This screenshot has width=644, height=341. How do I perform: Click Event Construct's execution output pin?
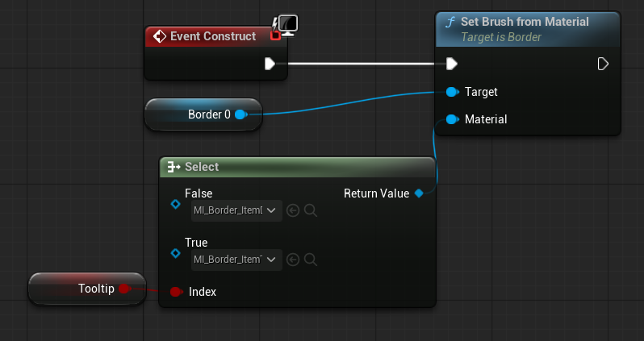[270, 64]
